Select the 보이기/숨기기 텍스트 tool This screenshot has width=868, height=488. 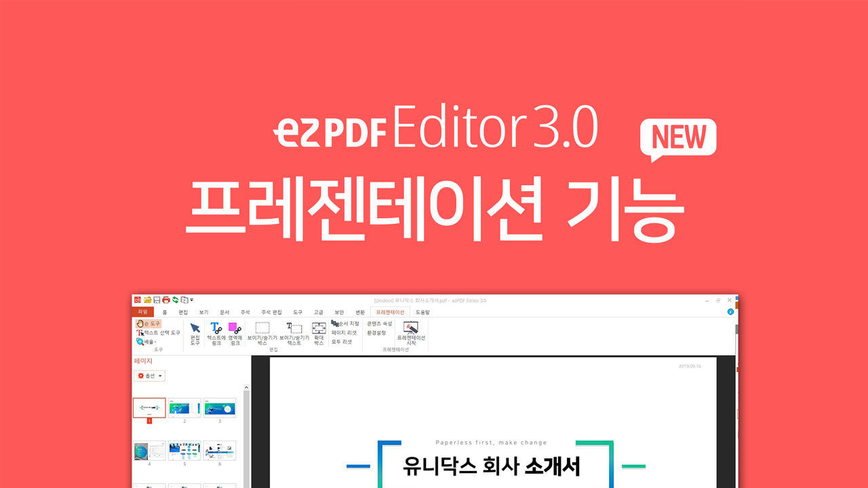point(294,333)
